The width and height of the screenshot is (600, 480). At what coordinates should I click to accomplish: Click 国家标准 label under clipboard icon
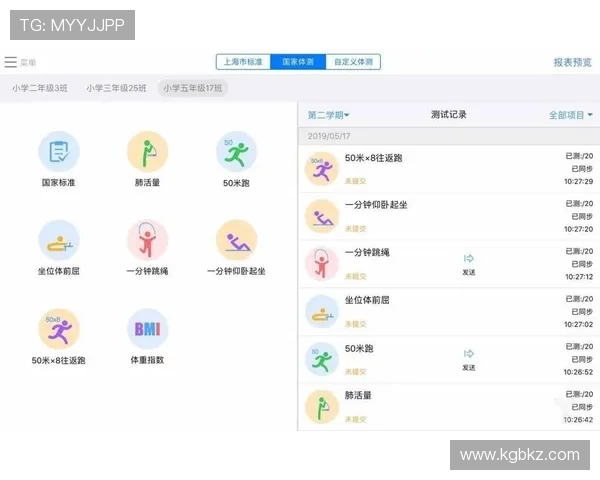(59, 183)
